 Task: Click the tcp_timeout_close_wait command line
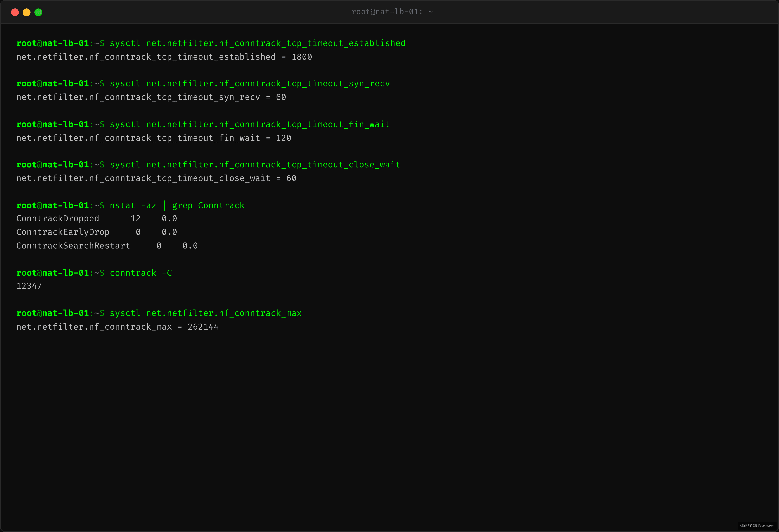point(255,164)
